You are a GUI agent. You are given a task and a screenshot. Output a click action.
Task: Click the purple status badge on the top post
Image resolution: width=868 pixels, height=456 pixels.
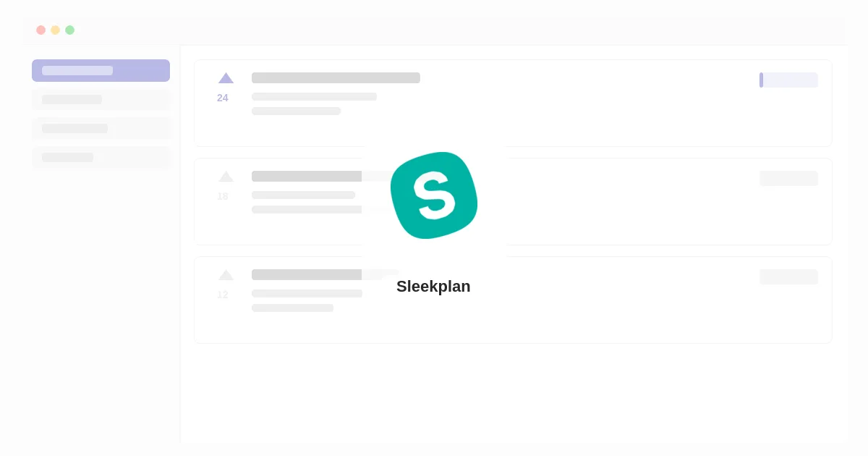[788, 80]
